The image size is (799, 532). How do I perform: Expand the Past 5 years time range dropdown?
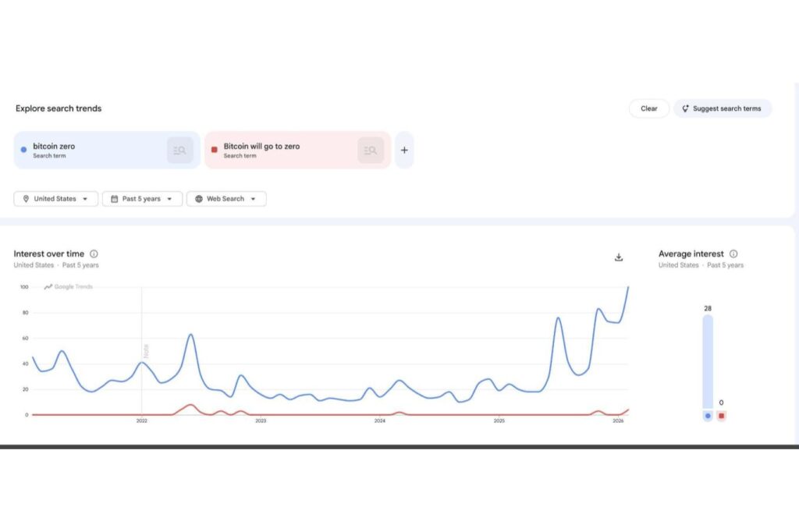tap(142, 199)
